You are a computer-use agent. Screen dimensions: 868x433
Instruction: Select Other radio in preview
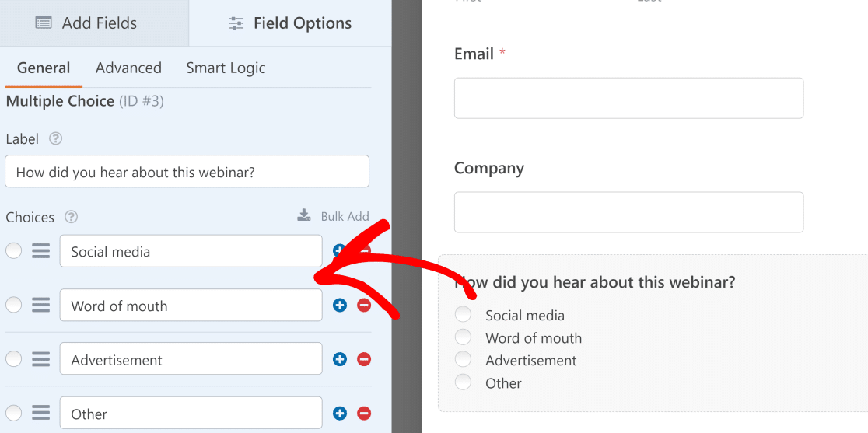click(463, 382)
